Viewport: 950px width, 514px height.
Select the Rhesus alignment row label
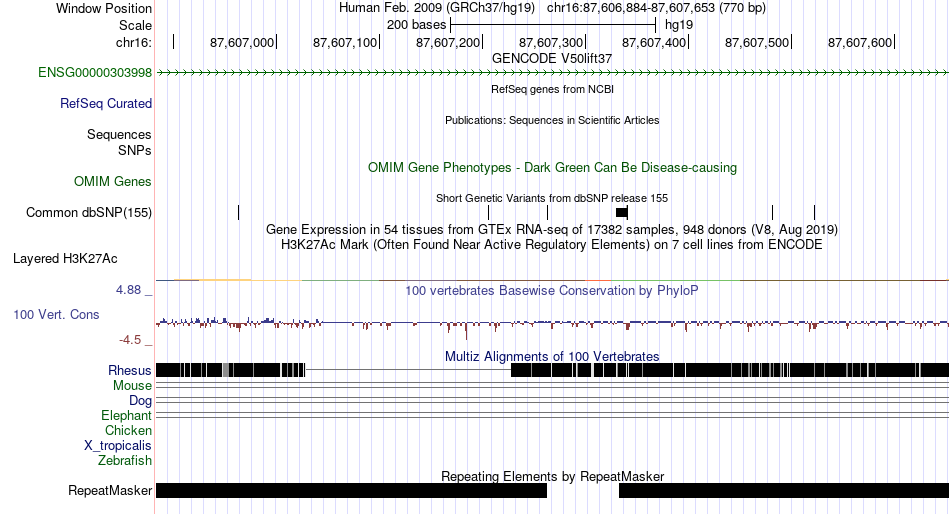click(x=130, y=370)
